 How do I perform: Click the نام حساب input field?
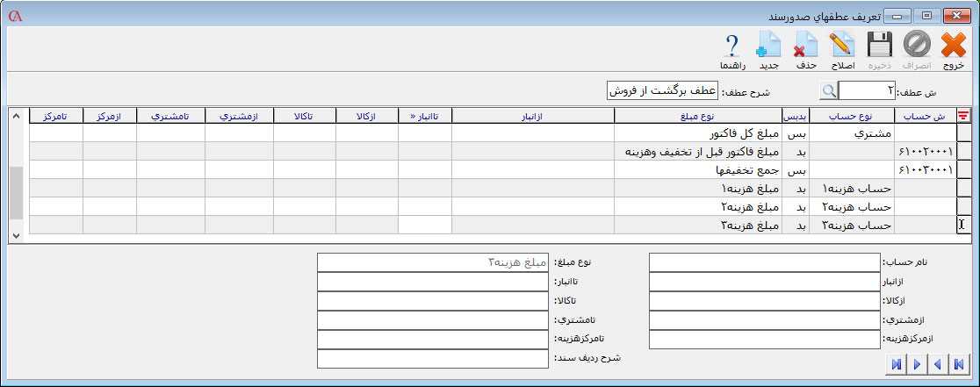765,262
